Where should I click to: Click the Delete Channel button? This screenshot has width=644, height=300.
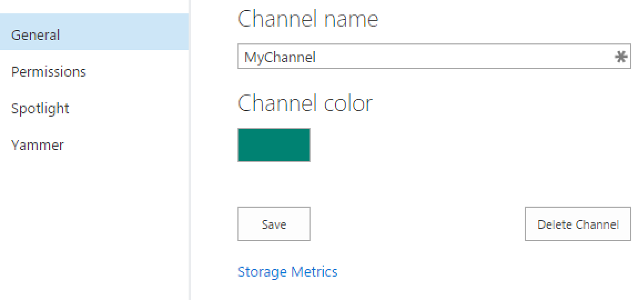point(578,224)
